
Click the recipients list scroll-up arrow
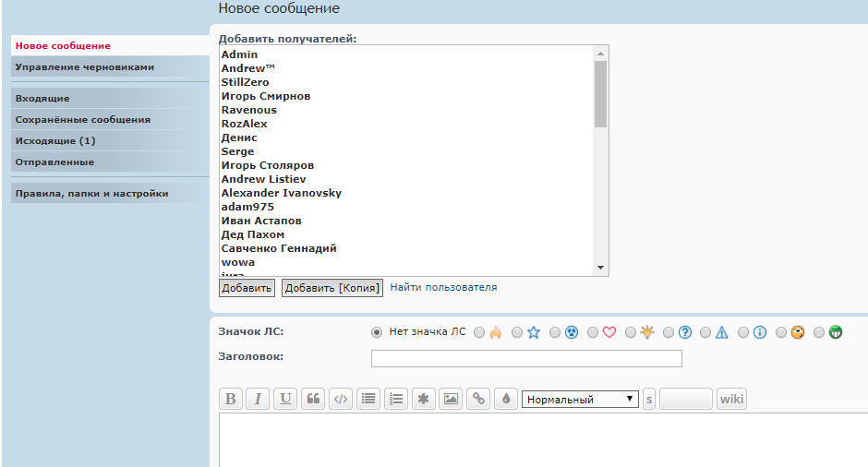600,54
